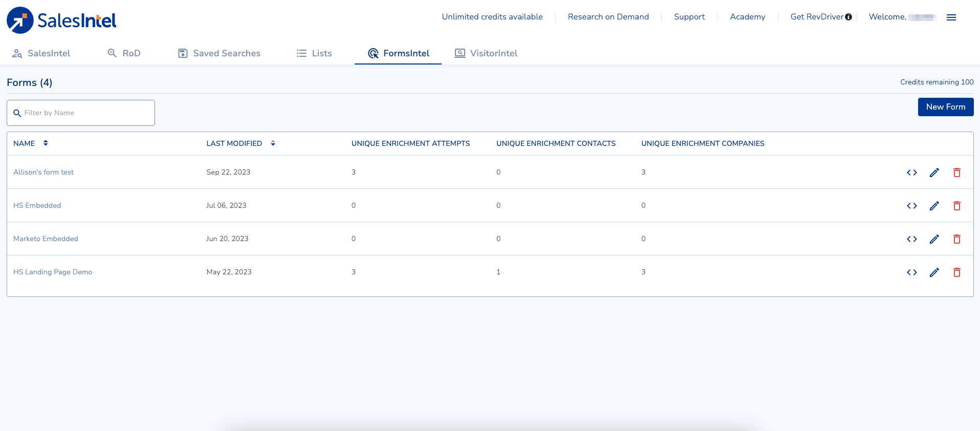Visit the Academy link
This screenshot has height=431, width=980.
(x=747, y=17)
